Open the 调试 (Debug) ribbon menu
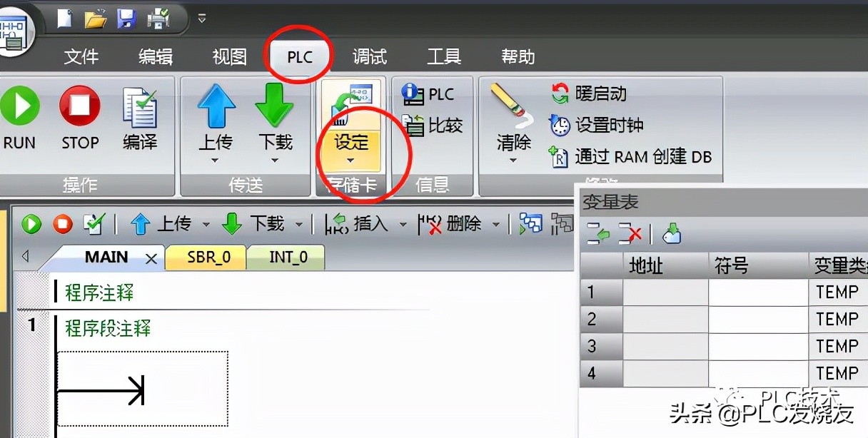This screenshot has width=868, height=438. (x=370, y=56)
